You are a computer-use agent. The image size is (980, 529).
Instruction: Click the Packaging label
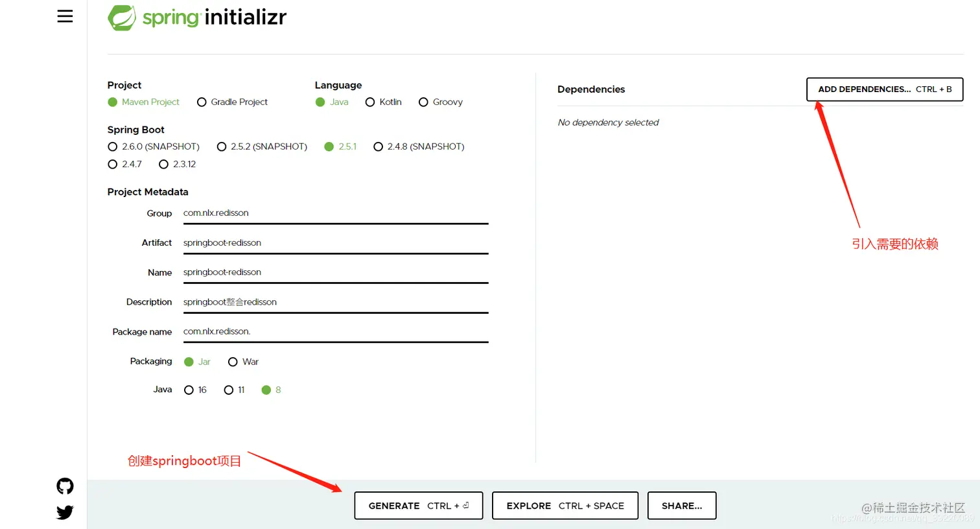(151, 361)
